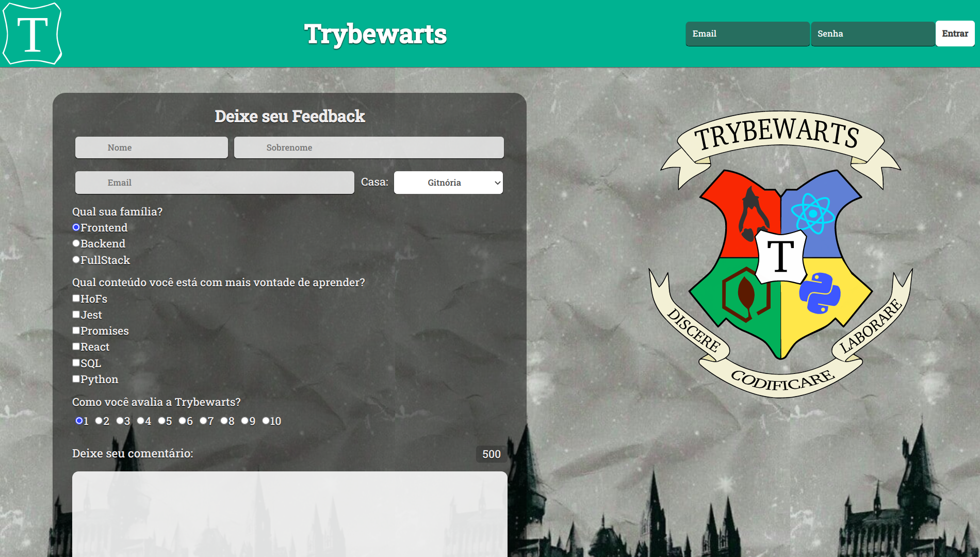Viewport: 980px width, 557px height.
Task: Click the Trybewarts crest image
Action: 780,254
